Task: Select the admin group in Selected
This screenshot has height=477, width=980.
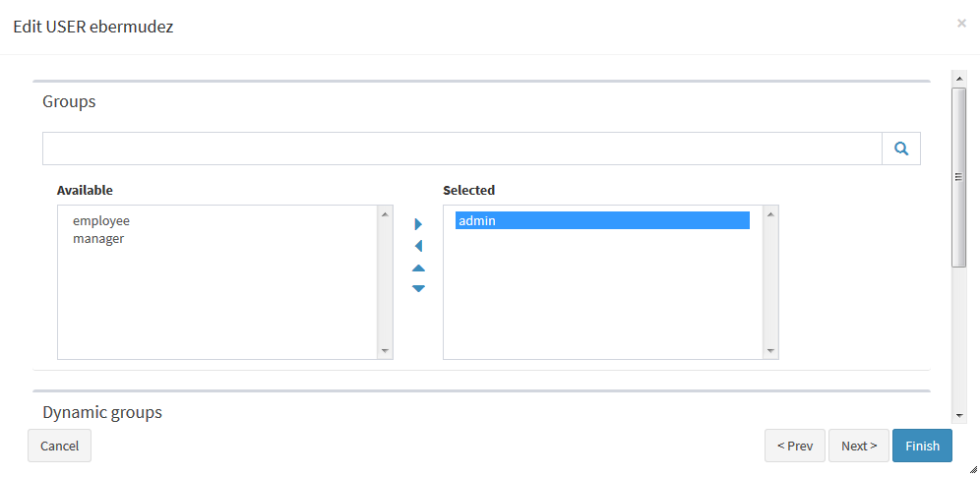Action: coord(602,221)
